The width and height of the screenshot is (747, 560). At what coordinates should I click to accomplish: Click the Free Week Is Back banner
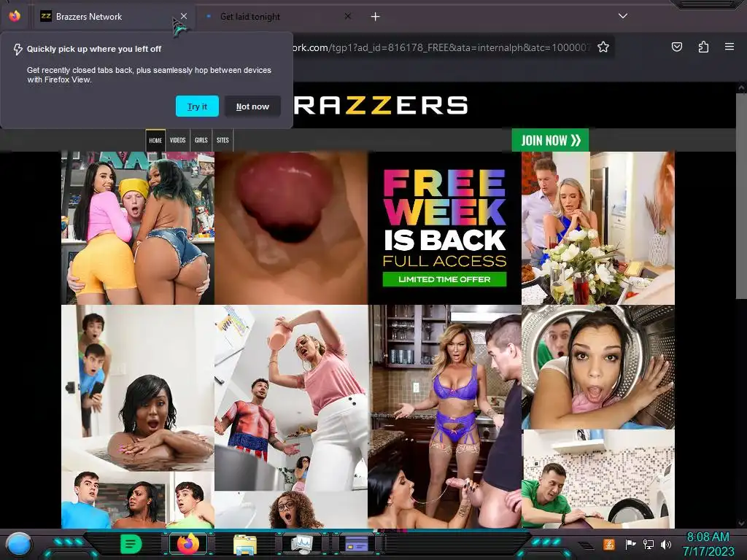(x=444, y=228)
